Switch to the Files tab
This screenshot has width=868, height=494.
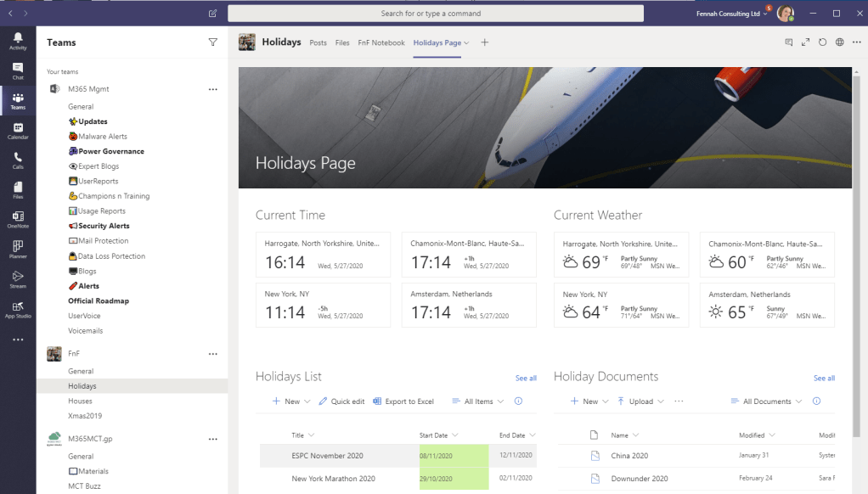coord(342,42)
